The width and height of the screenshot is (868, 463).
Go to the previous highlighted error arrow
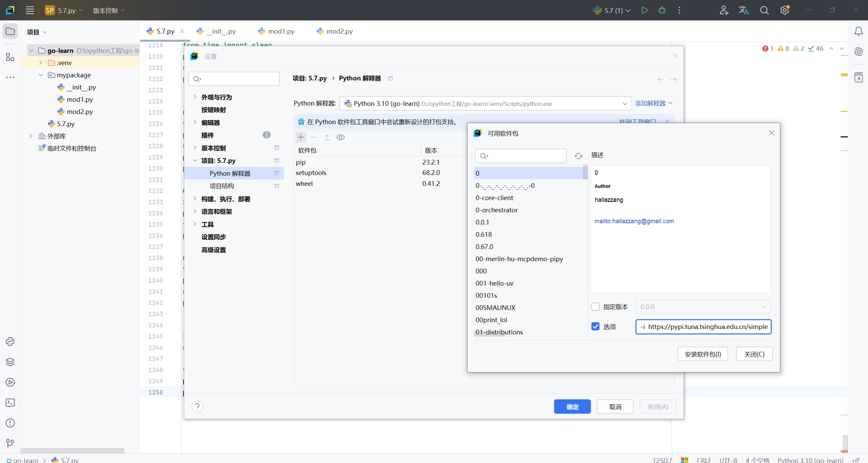click(831, 49)
